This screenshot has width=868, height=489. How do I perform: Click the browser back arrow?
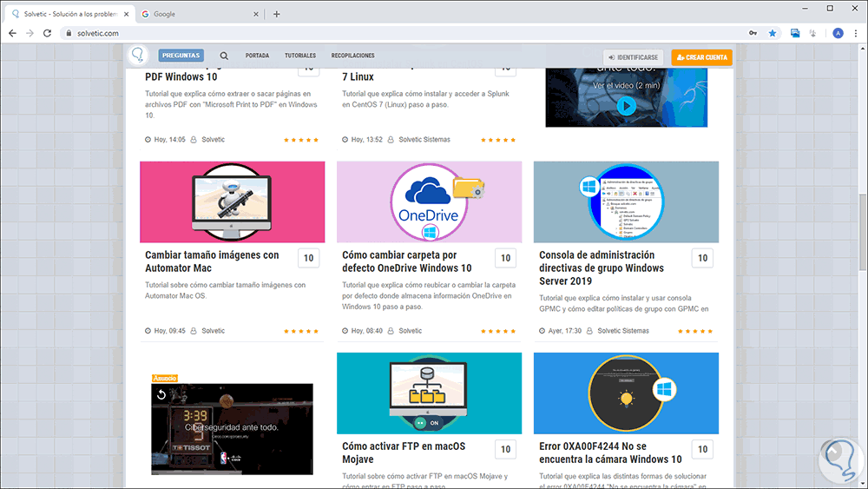coord(12,33)
